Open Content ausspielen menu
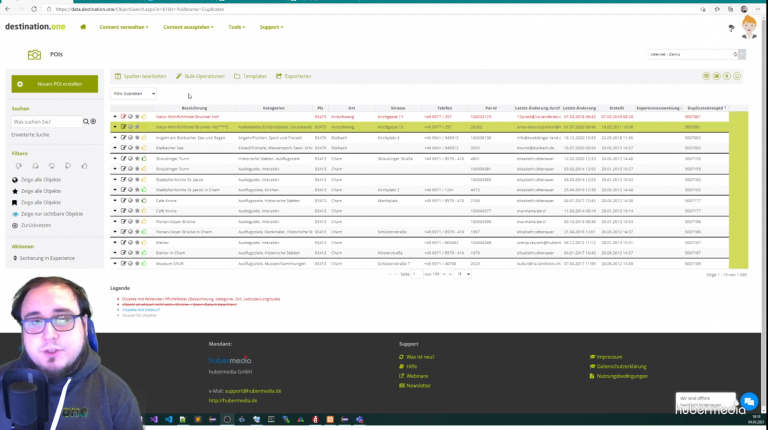This screenshot has width=768, height=430. pyautogui.click(x=189, y=27)
